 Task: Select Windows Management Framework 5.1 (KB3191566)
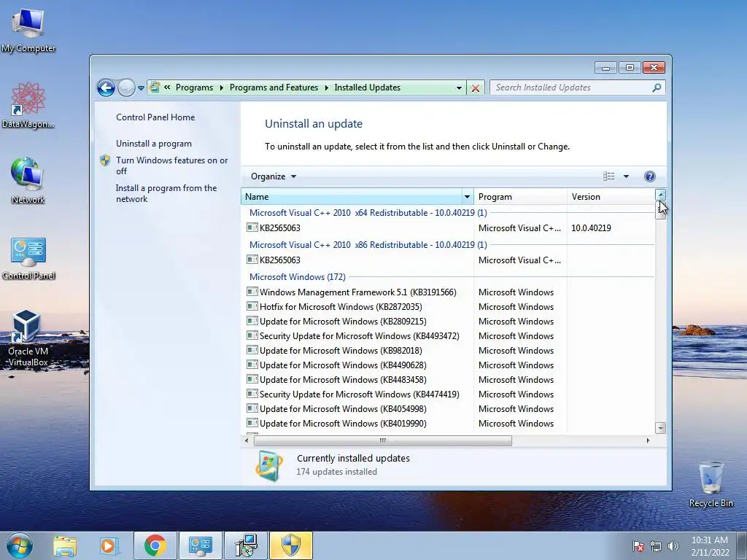(448, 292)
